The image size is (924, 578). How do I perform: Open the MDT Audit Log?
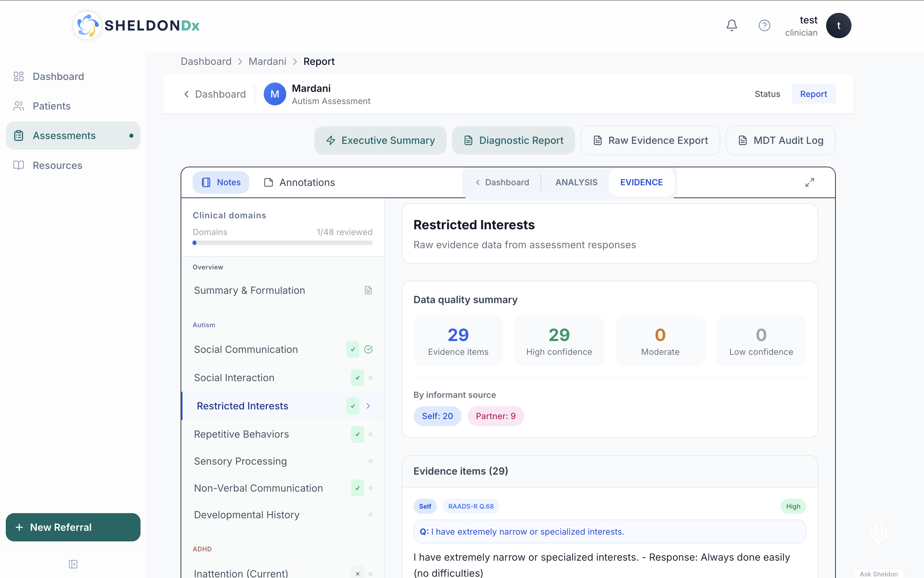781,140
